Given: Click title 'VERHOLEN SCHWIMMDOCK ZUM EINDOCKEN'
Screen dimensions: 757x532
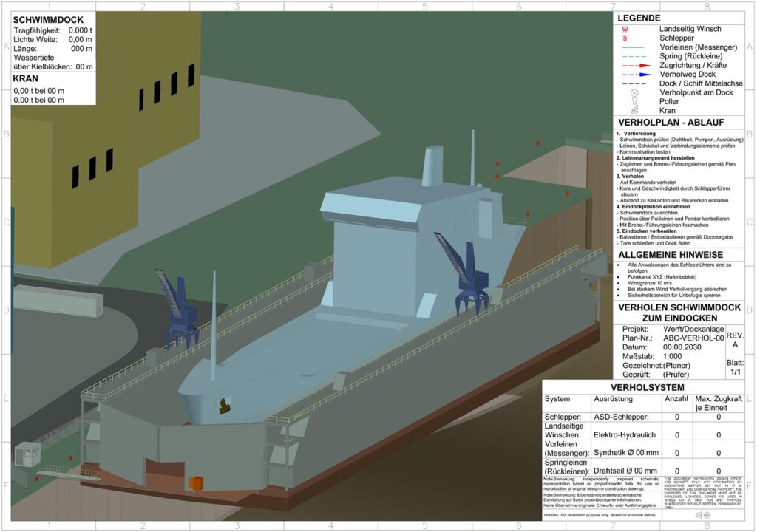Looking at the screenshot, I should click(679, 313).
